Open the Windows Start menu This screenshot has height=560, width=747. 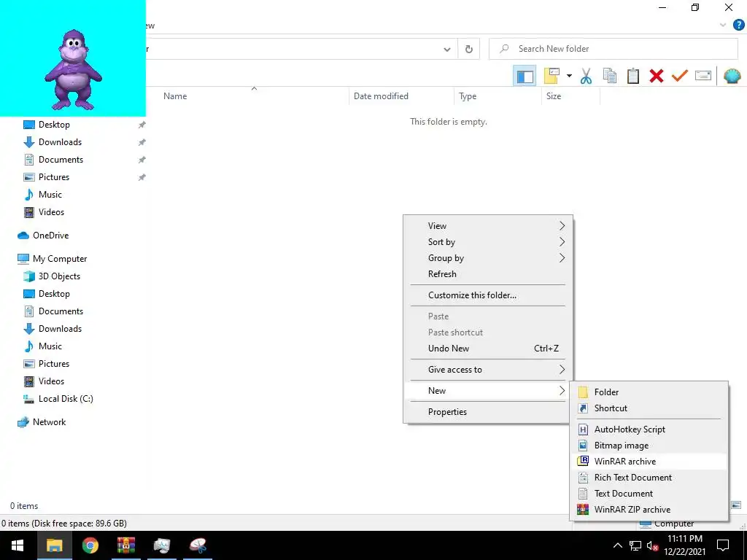(18, 545)
